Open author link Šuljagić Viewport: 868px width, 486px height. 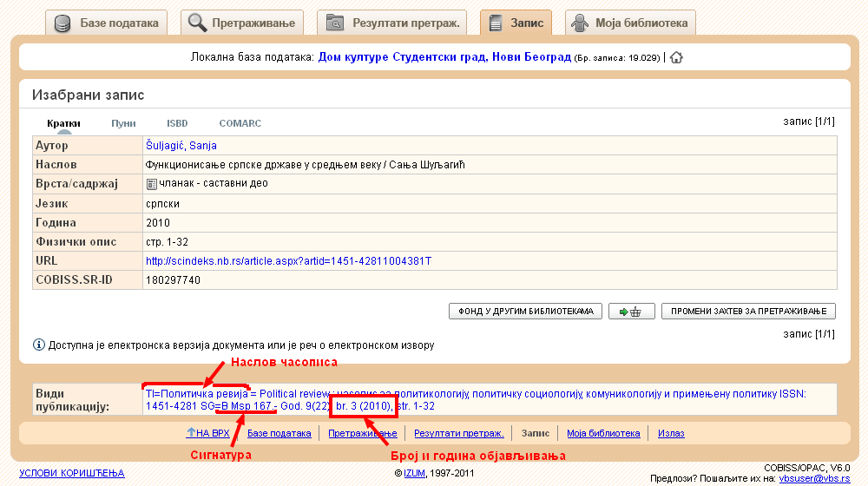point(165,146)
